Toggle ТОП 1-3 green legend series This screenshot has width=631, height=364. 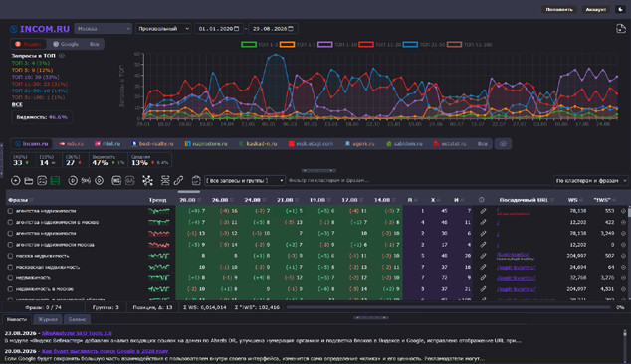point(259,44)
